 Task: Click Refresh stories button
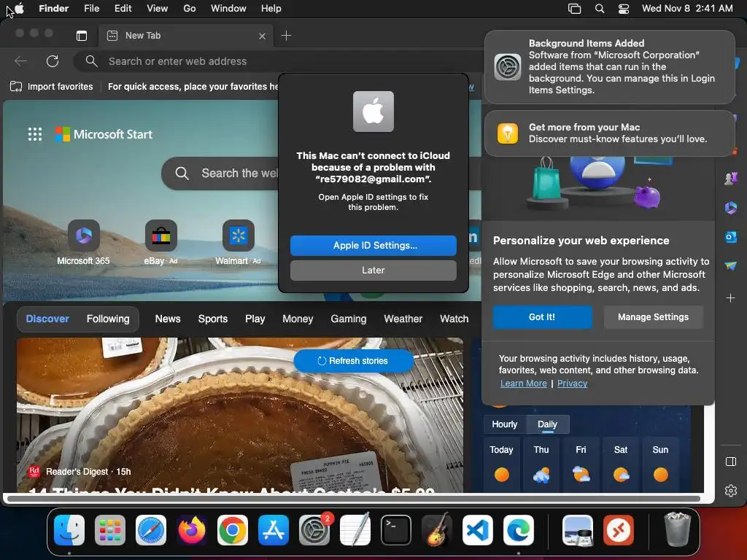pos(353,361)
